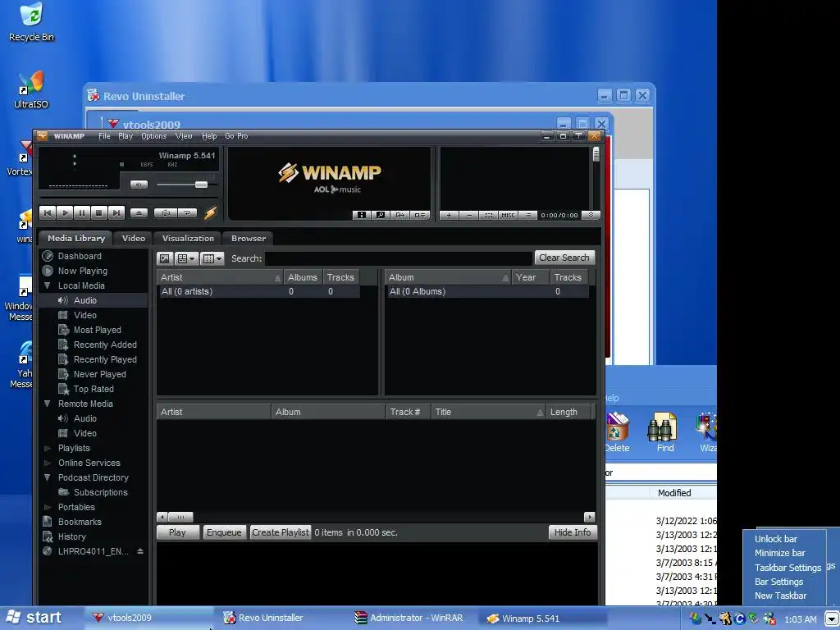The width and height of the screenshot is (840, 630).
Task: Open the Winamp View menu
Action: (x=184, y=136)
